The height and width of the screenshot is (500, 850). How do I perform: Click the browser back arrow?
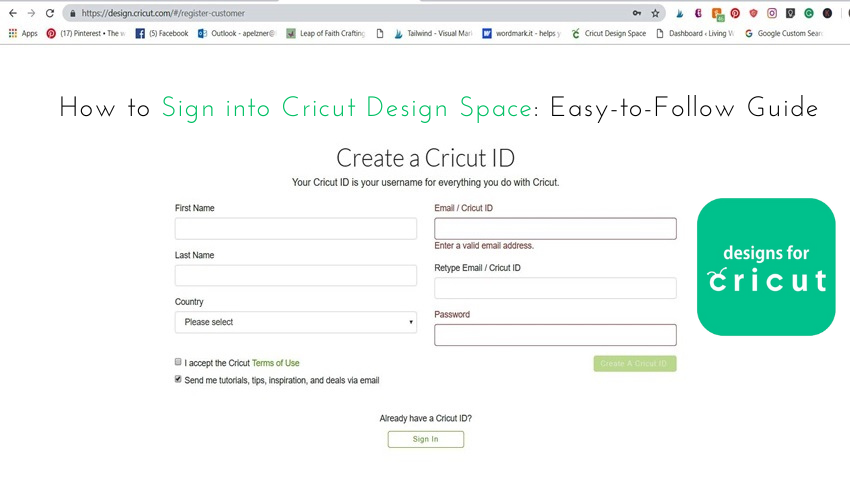tap(13, 13)
